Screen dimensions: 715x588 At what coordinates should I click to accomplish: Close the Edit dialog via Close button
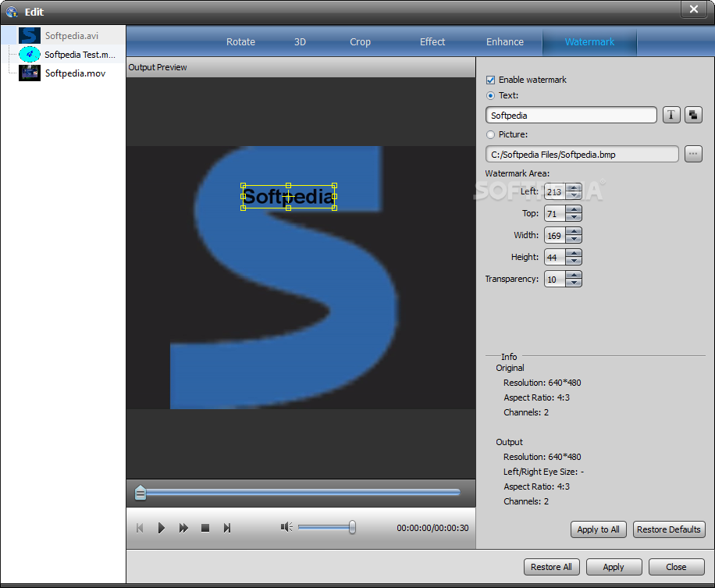pyautogui.click(x=676, y=567)
